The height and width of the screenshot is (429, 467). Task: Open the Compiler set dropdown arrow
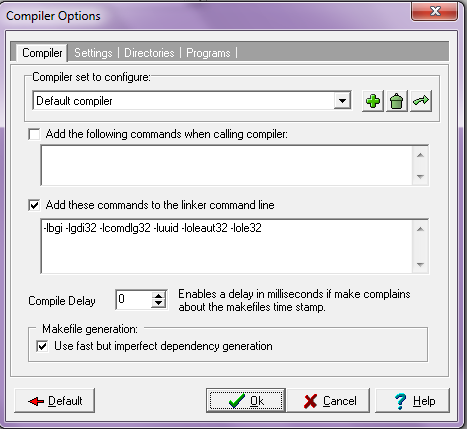click(x=342, y=101)
